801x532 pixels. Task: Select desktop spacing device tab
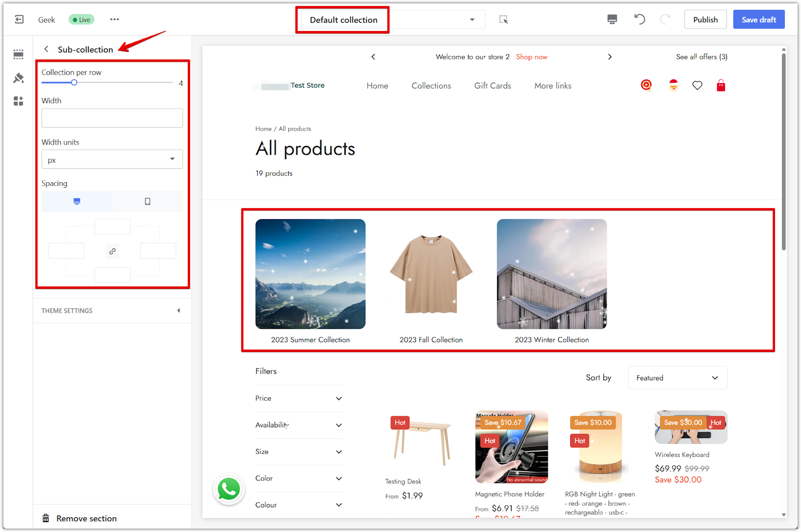[x=77, y=201]
